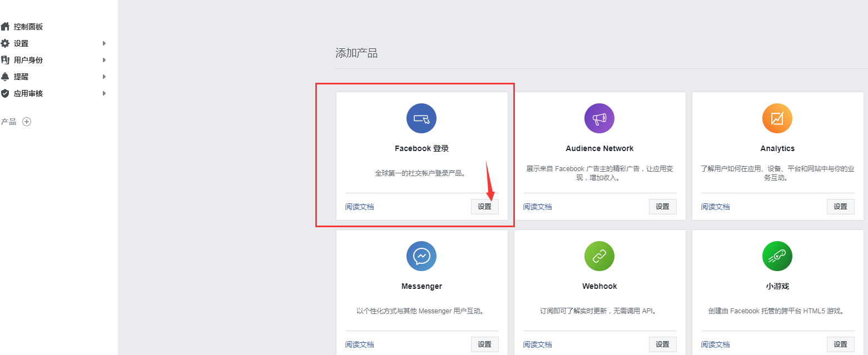Click 设置 button on the Messenger card

(x=485, y=344)
